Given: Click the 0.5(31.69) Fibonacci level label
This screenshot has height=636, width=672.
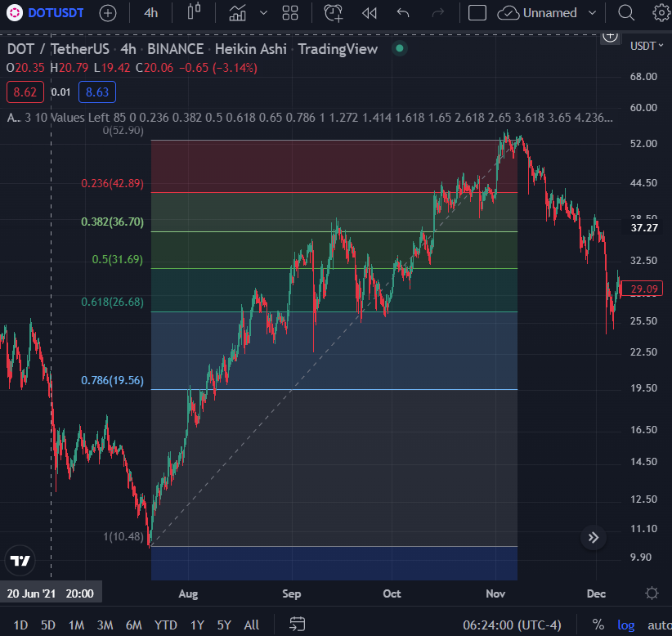Looking at the screenshot, I should pos(118,260).
